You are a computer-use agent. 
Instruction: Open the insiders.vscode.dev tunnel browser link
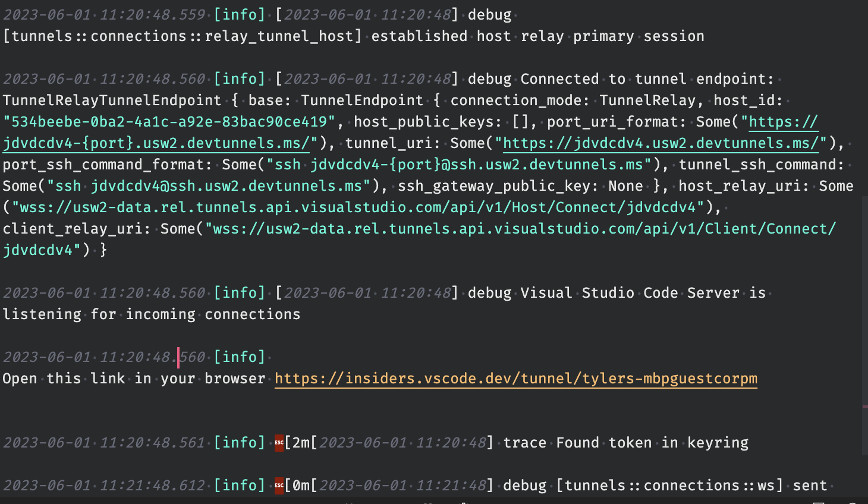(515, 379)
